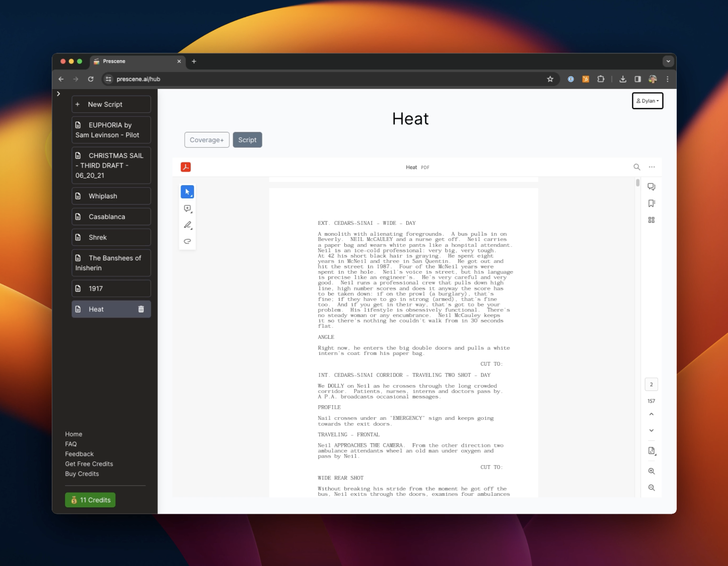This screenshot has height=566, width=728.
Task: Open the browser extensions puzzle icon
Action: (x=601, y=79)
